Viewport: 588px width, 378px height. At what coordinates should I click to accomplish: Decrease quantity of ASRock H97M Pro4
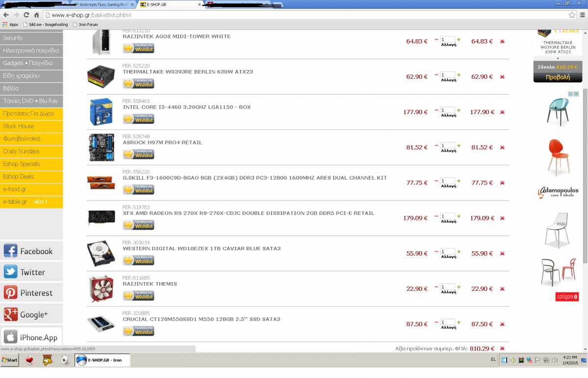point(437,145)
